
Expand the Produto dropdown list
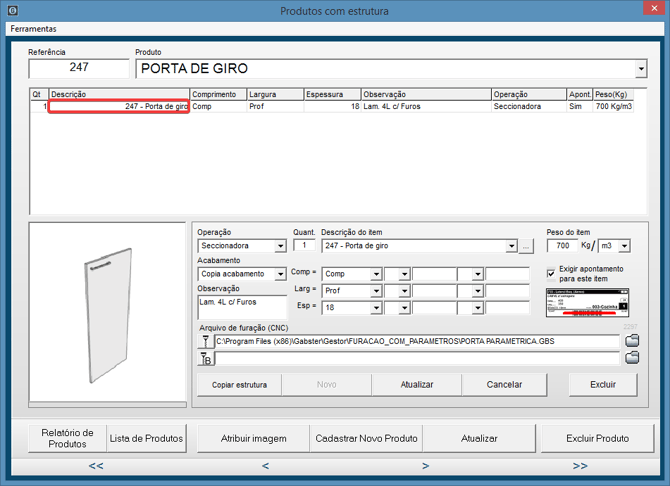[640, 69]
